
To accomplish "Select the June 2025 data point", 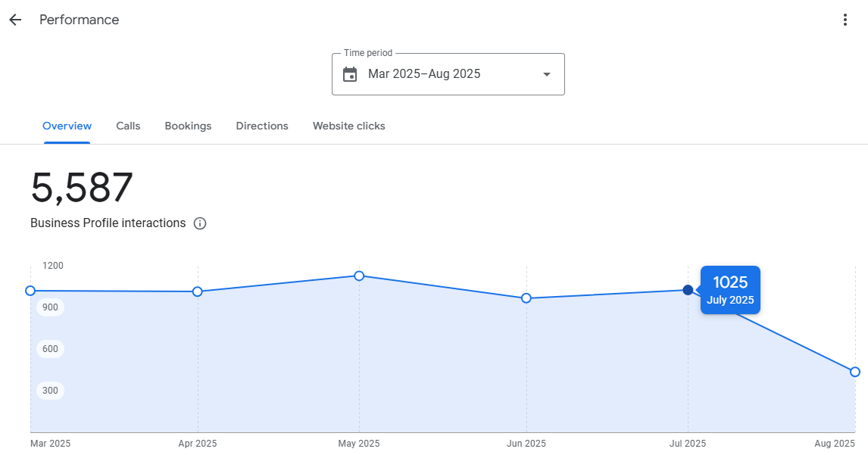I will click(x=526, y=298).
